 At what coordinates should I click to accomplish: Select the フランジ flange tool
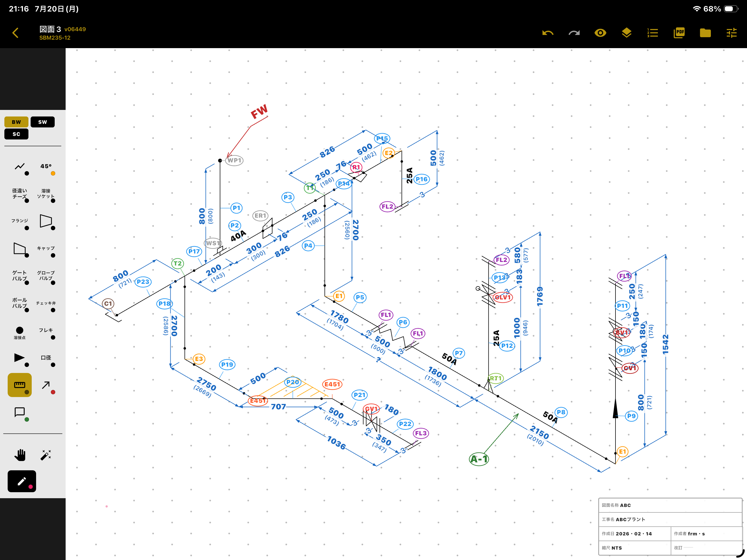click(20, 221)
